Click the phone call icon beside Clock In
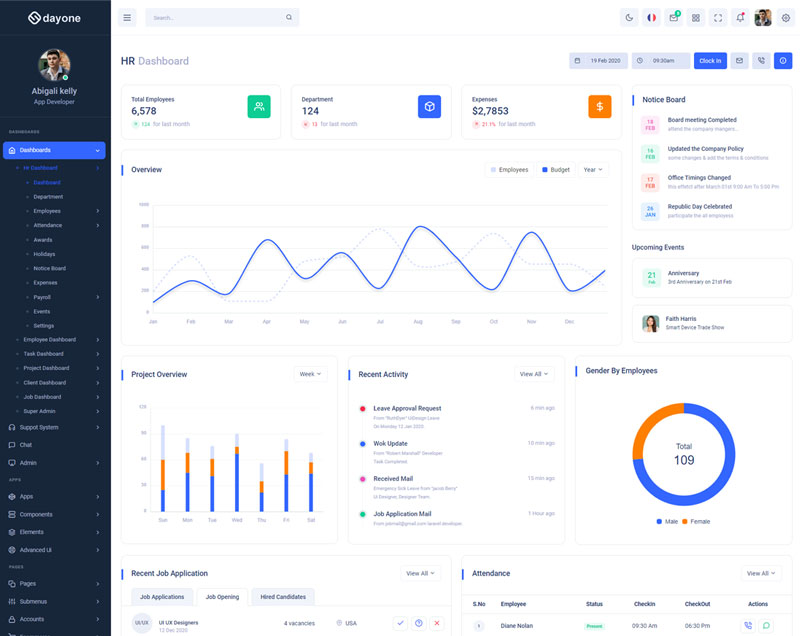Image resolution: width=800 pixels, height=636 pixels. [x=761, y=61]
